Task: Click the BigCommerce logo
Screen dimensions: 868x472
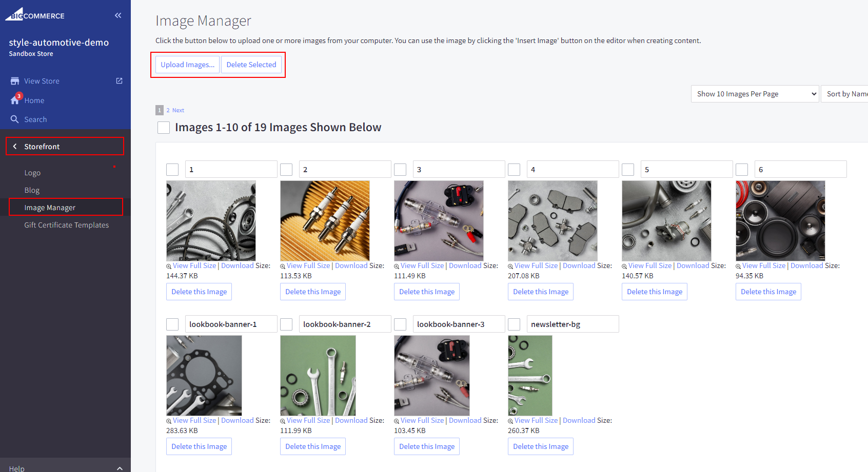Action: point(35,15)
